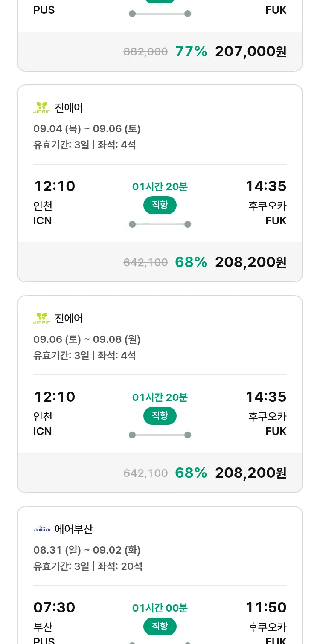Click the route line on the 09.06 ~ 09.08 flight
The image size is (320, 644).
(x=160, y=435)
